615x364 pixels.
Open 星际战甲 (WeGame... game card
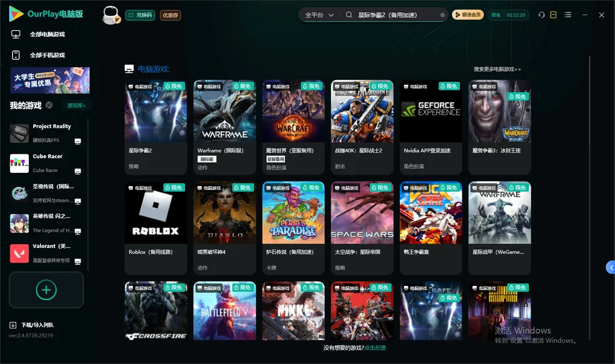coord(499,228)
